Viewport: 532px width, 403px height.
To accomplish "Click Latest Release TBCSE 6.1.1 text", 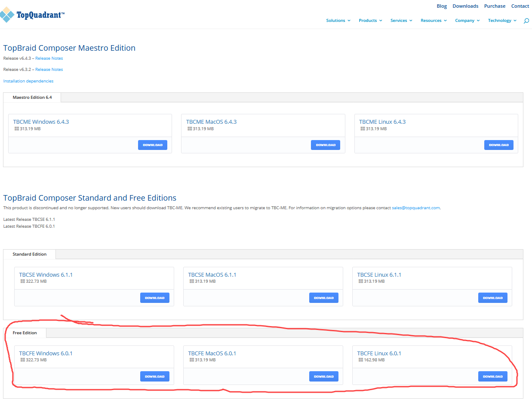I will click(x=29, y=219).
